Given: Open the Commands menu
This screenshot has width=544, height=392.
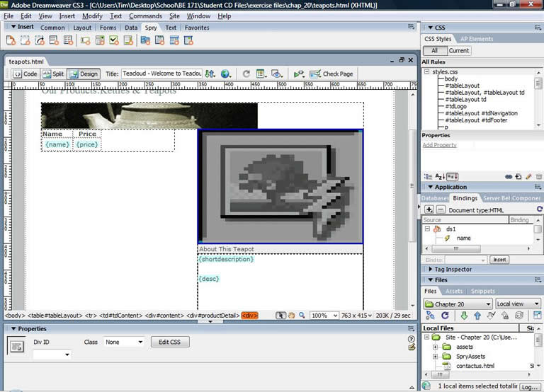Looking at the screenshot, I should (x=145, y=16).
